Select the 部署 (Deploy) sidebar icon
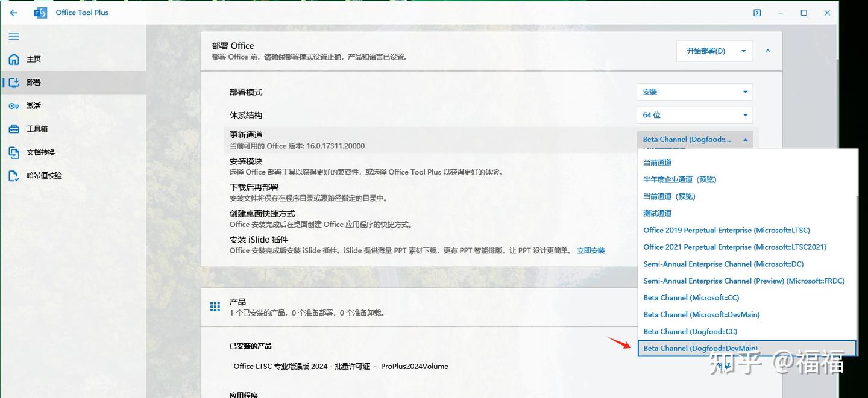Screen dimensions: 868x398 coord(13,82)
